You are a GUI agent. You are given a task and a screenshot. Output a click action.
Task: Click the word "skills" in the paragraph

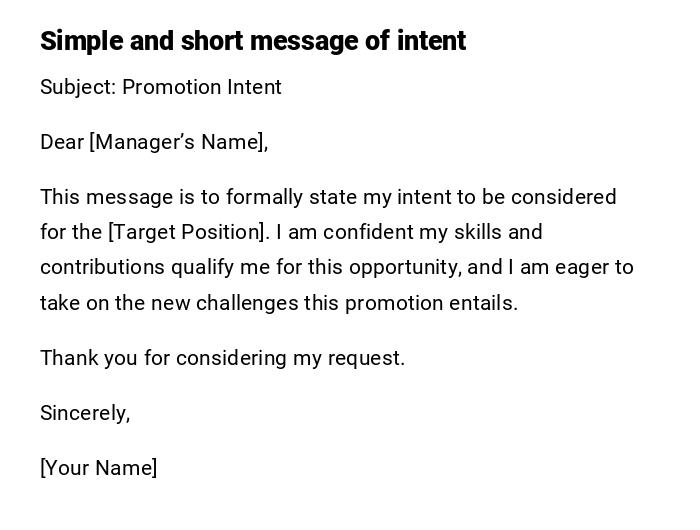click(x=476, y=232)
